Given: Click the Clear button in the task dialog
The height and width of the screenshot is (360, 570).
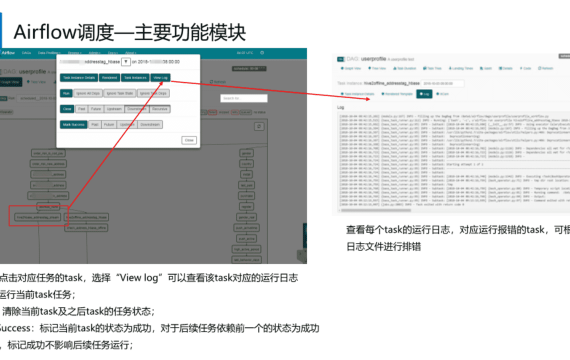Looking at the screenshot, I should [67, 109].
